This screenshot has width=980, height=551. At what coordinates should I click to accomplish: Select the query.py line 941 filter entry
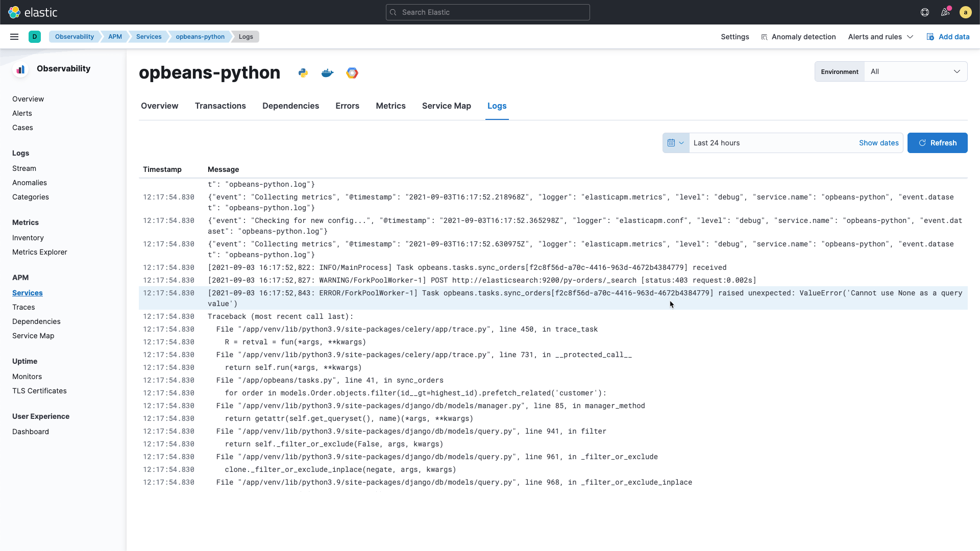(553, 431)
